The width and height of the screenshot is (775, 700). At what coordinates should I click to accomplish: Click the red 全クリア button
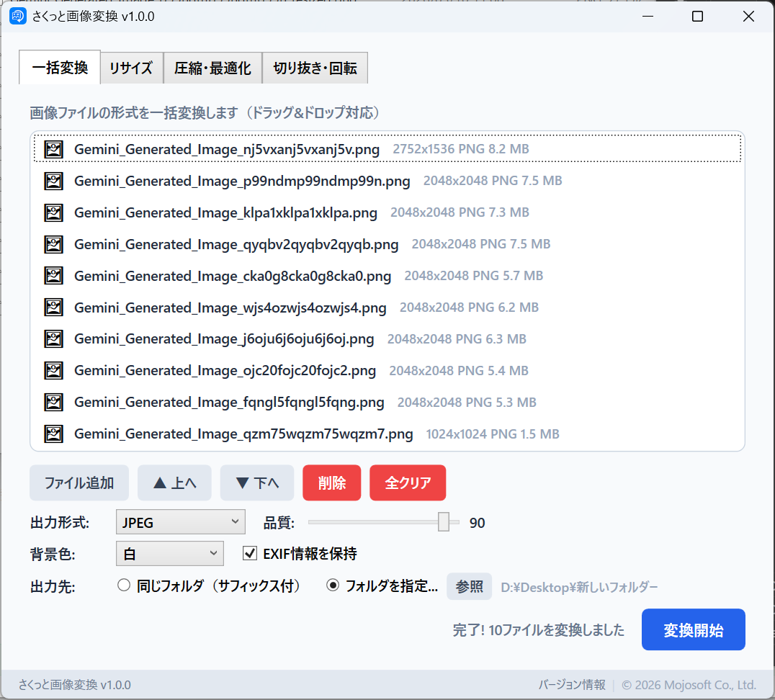coord(408,483)
